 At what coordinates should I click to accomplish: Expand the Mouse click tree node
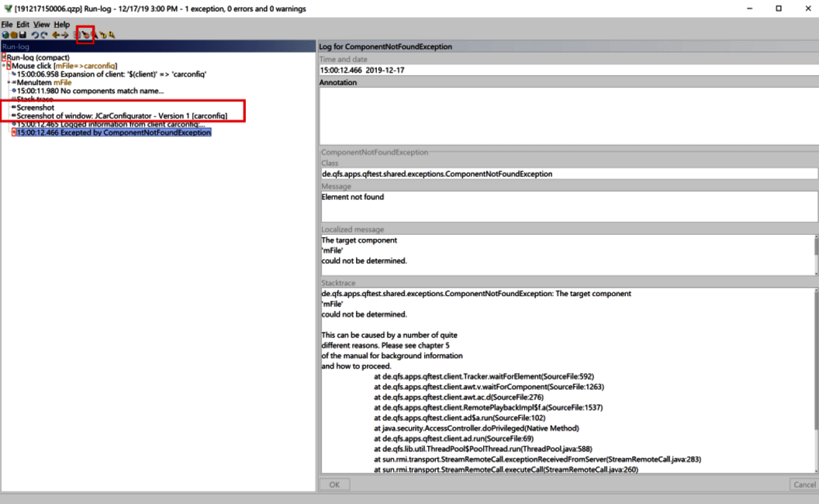pos(5,65)
